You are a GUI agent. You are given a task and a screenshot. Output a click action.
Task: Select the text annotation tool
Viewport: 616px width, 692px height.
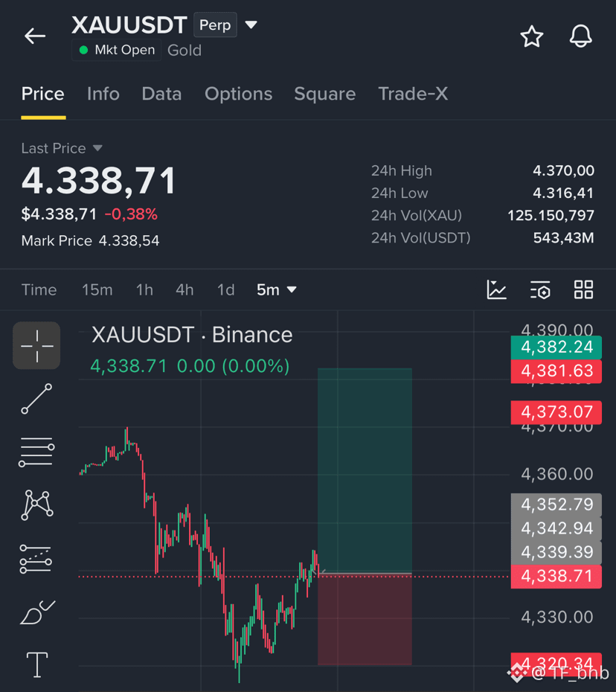tap(37, 664)
